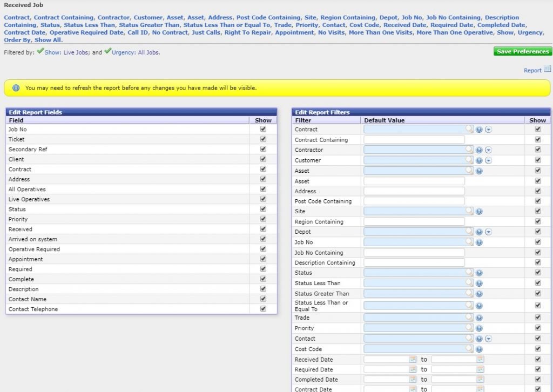The width and height of the screenshot is (553, 392).
Task: Click magnifier icon in Job No filter
Action: [x=469, y=242]
